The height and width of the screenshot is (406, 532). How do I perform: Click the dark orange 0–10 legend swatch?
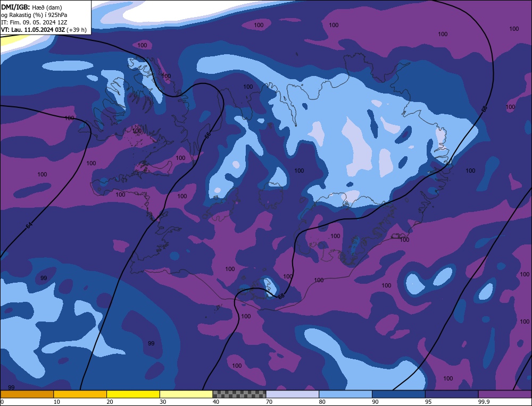tap(27, 394)
